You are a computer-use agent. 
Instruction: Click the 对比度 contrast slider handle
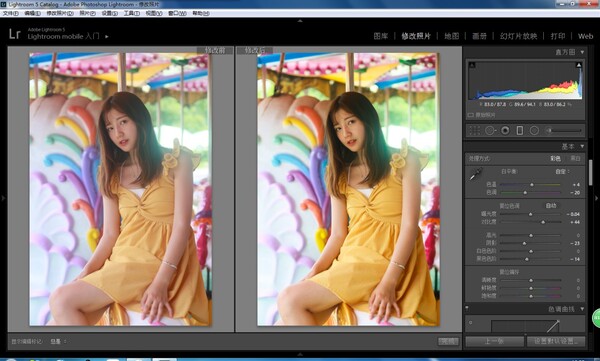[x=543, y=222]
